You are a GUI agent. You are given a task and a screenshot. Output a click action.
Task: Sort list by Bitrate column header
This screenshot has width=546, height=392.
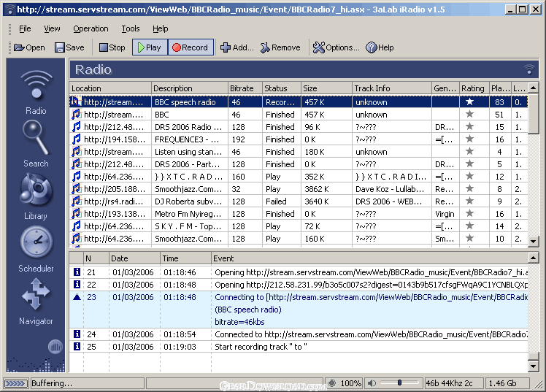[x=245, y=88]
